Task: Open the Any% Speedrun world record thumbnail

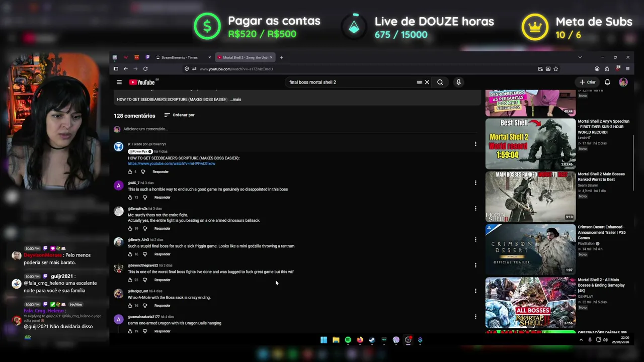Action: tap(530, 144)
